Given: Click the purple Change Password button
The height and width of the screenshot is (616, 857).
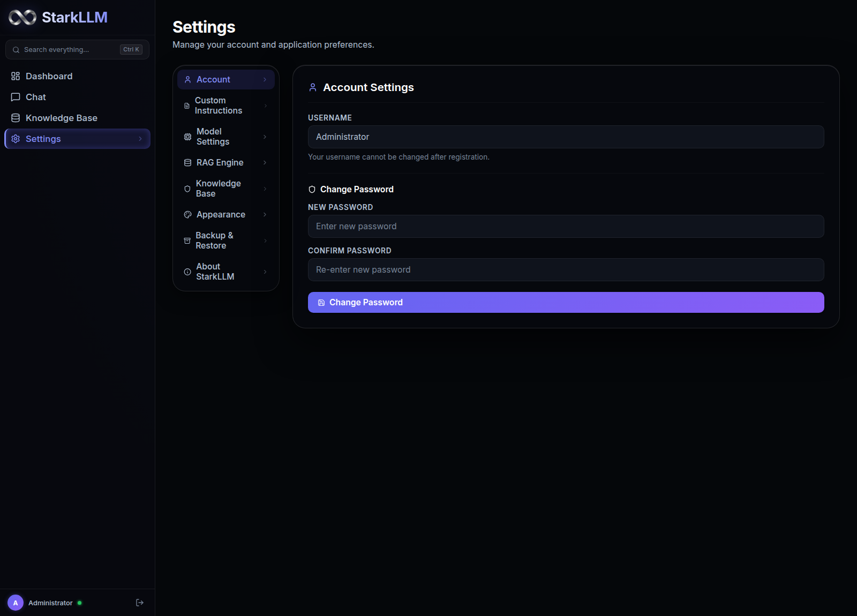Looking at the screenshot, I should coord(566,302).
